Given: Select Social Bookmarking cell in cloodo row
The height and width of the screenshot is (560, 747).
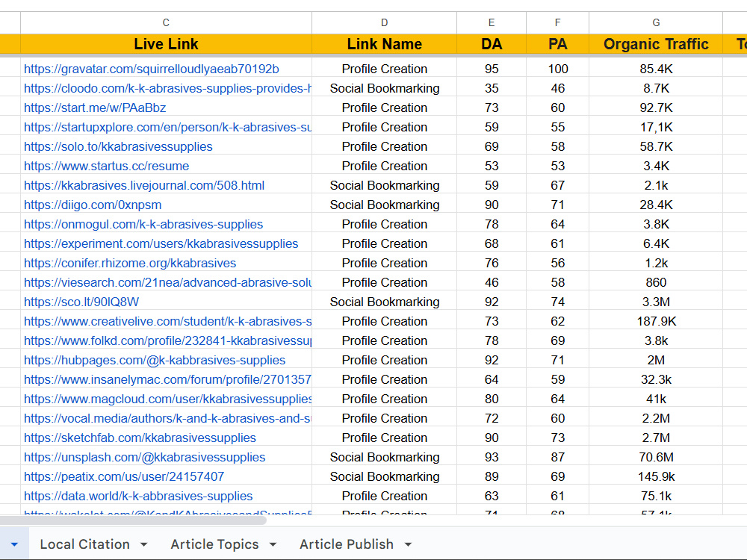Looking at the screenshot, I should click(x=384, y=89).
